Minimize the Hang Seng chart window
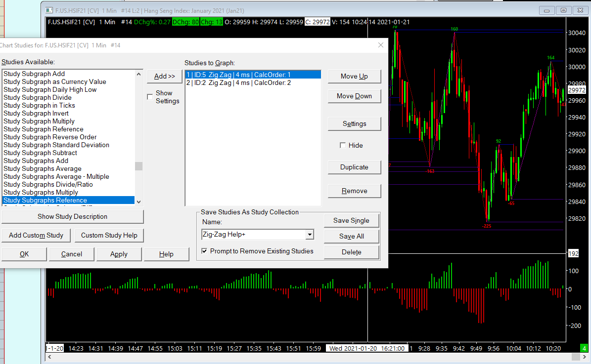 546,10
